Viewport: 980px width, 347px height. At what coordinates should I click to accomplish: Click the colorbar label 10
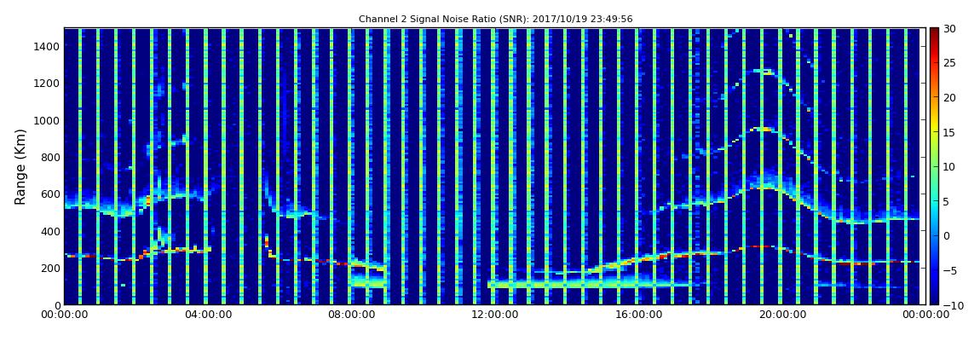(x=950, y=167)
